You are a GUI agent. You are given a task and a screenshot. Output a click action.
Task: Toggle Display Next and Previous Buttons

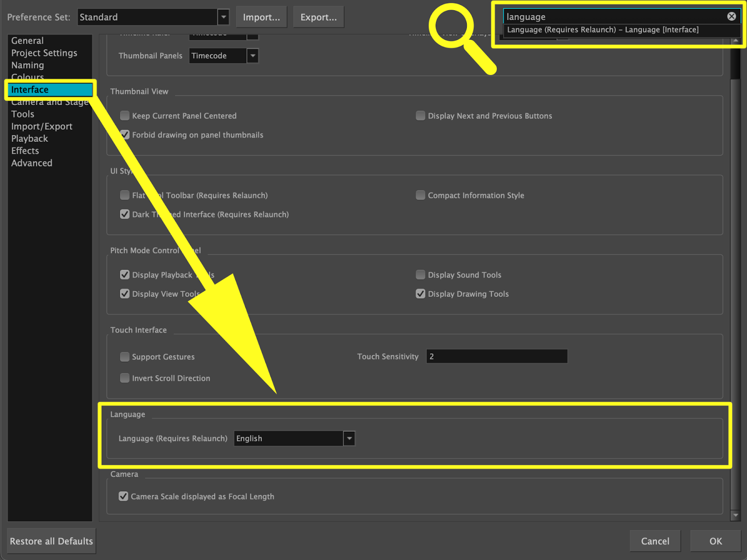click(x=421, y=116)
